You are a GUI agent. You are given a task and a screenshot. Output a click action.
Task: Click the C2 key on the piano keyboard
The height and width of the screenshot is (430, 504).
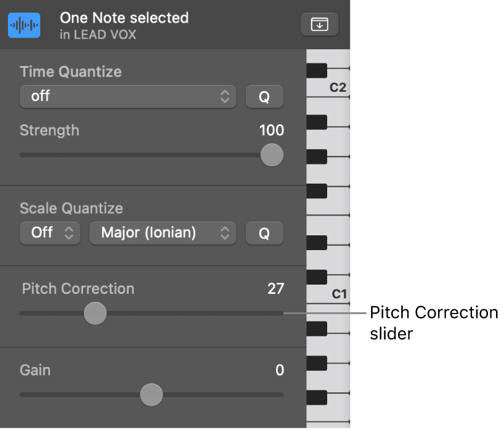click(x=338, y=87)
